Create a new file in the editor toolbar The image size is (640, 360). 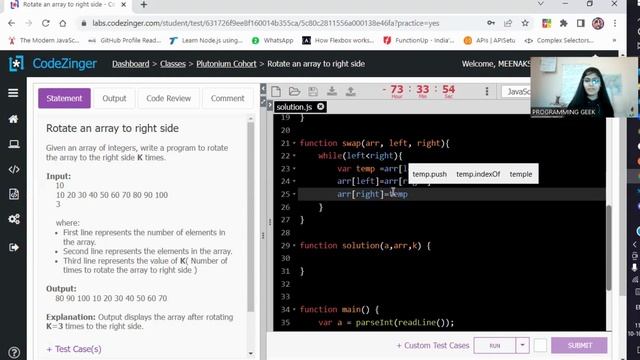tap(276, 91)
